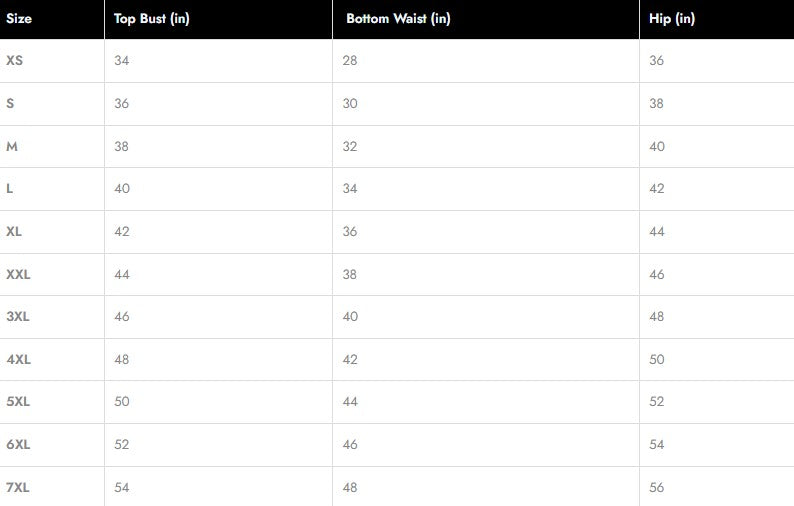The image size is (794, 506).
Task: Select the 5XL size row label
Action: point(18,401)
